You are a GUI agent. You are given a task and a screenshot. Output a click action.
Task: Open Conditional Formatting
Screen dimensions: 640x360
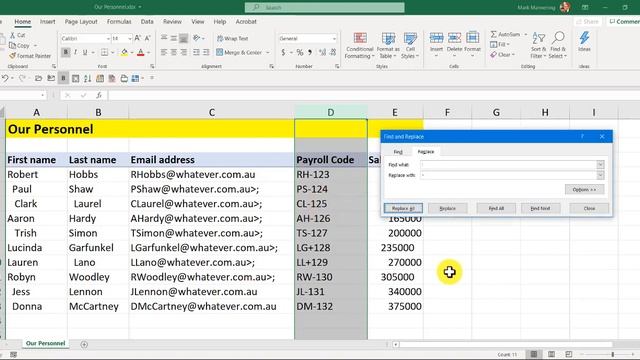pos(359,45)
